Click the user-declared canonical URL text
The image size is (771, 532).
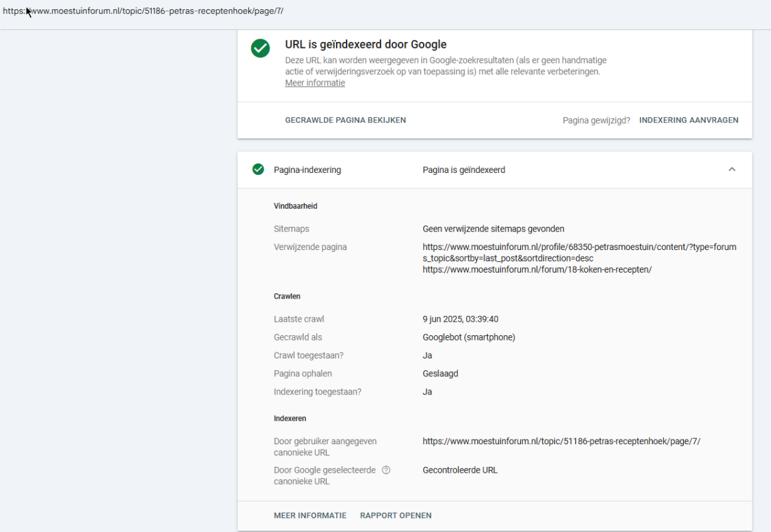click(561, 441)
